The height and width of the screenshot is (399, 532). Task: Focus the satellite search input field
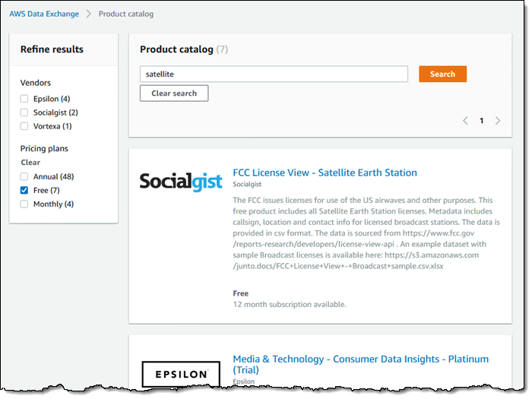(x=274, y=74)
